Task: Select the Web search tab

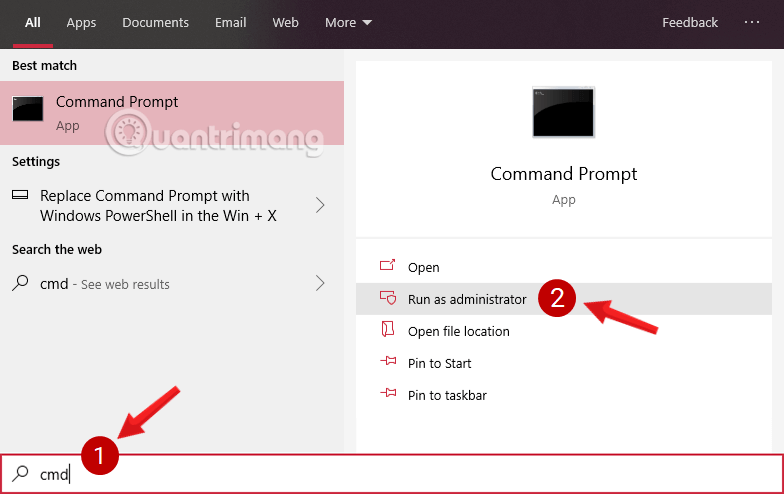Action: (285, 22)
